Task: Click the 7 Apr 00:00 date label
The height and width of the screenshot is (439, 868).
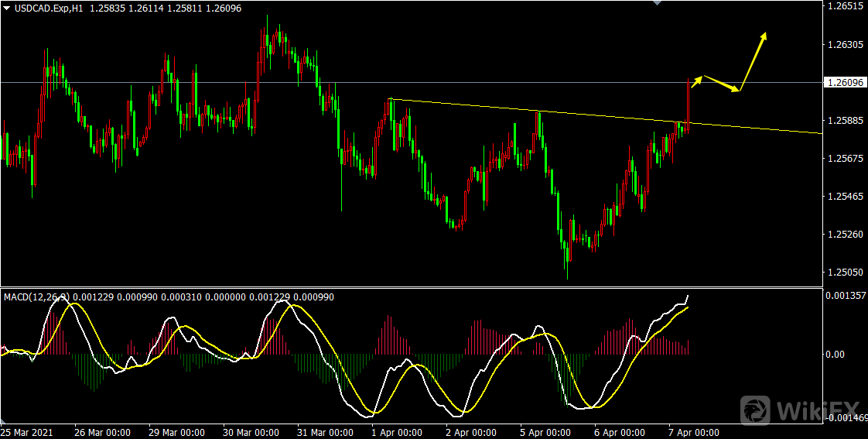Action: pos(695,432)
